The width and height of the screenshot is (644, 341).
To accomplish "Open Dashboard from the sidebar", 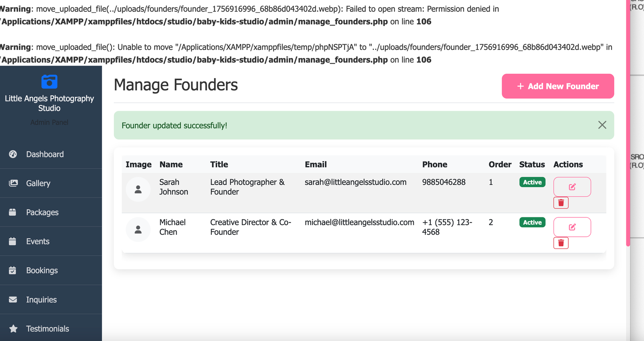I will coord(45,154).
